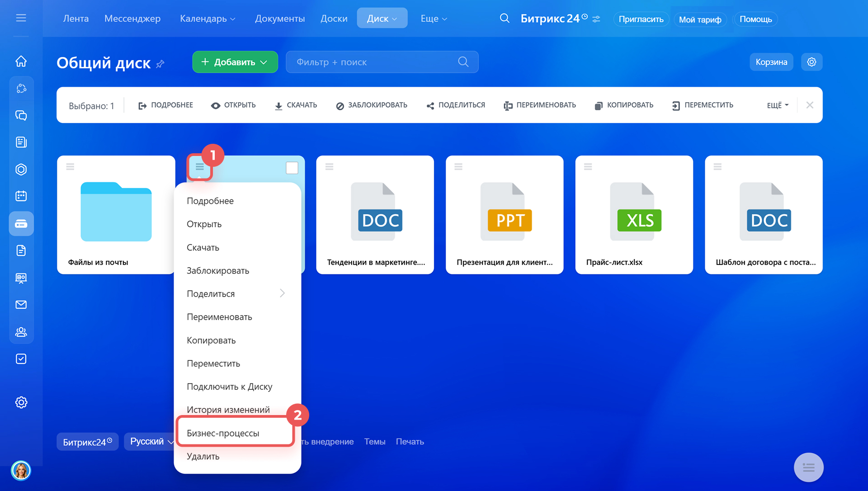Click the disk settings gear next to Корзина
Screen dimensions: 868x491
pos(811,62)
